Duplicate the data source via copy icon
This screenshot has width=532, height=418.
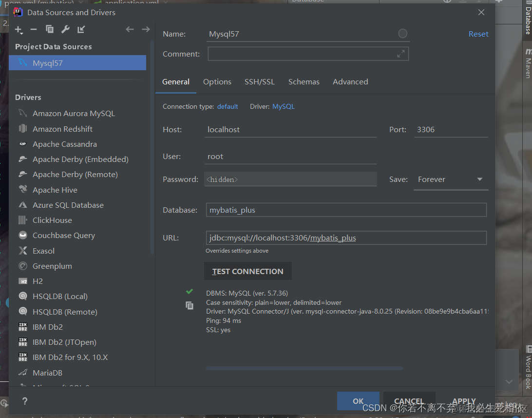click(50, 29)
